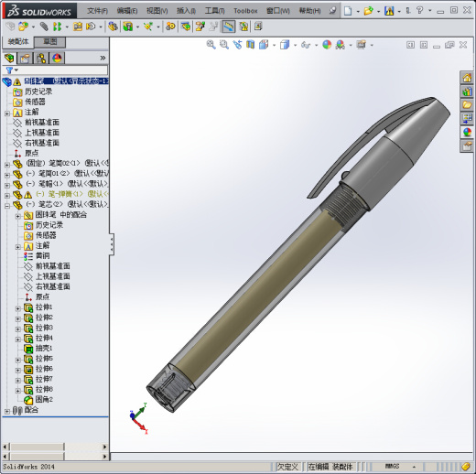Switch to the DisplayManager color tab
The width and height of the screenshot is (476, 474).
coord(57,58)
